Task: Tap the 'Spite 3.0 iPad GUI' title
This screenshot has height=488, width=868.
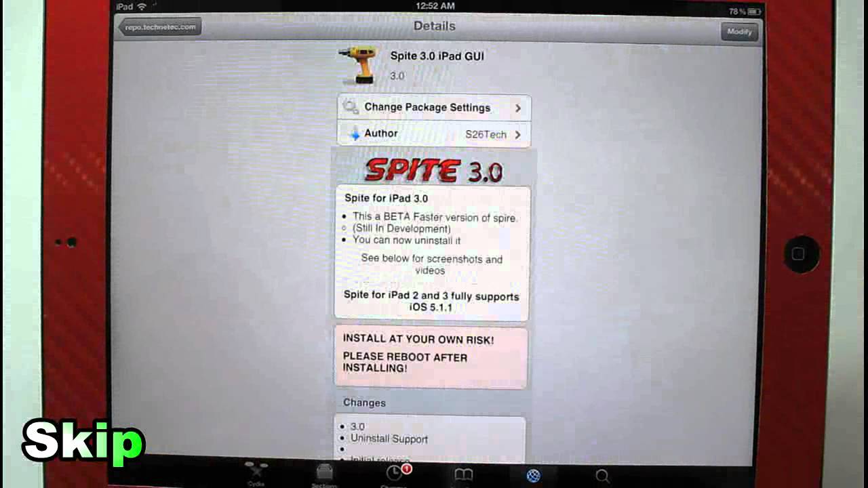Action: click(437, 56)
